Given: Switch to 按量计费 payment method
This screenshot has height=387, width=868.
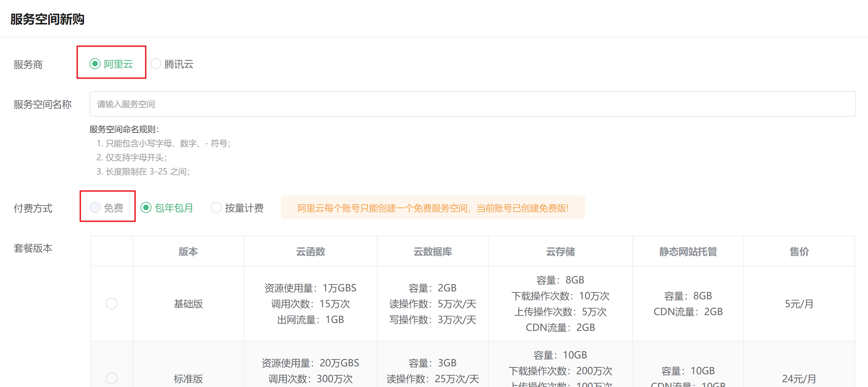Looking at the screenshot, I should tap(216, 207).
